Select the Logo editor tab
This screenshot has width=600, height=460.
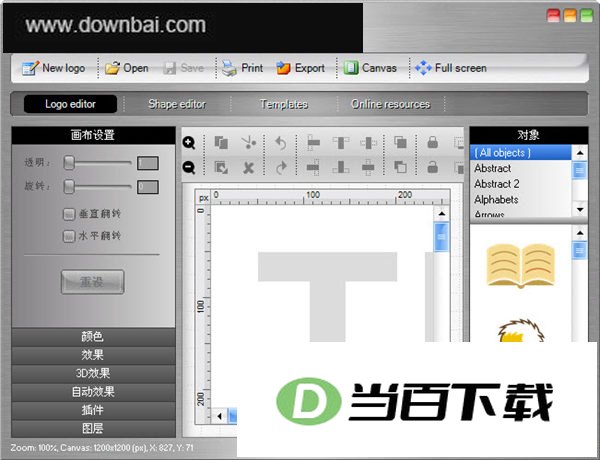(70, 104)
